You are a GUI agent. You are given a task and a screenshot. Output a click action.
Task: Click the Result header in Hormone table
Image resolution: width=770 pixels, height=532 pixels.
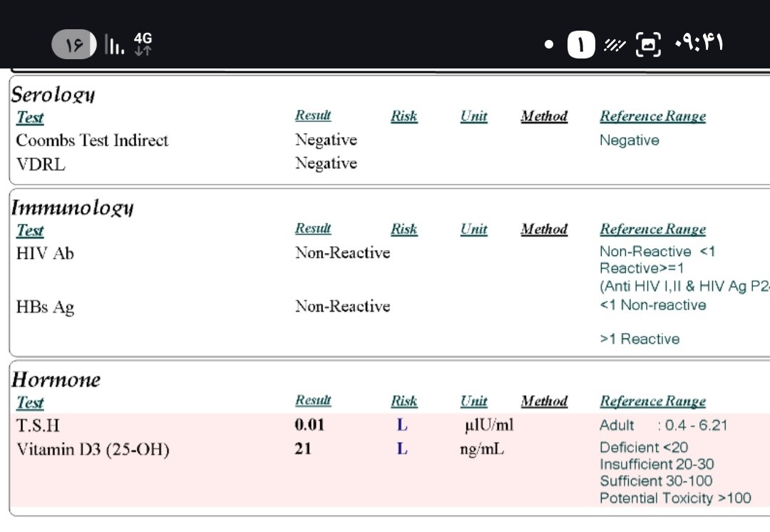coord(313,400)
